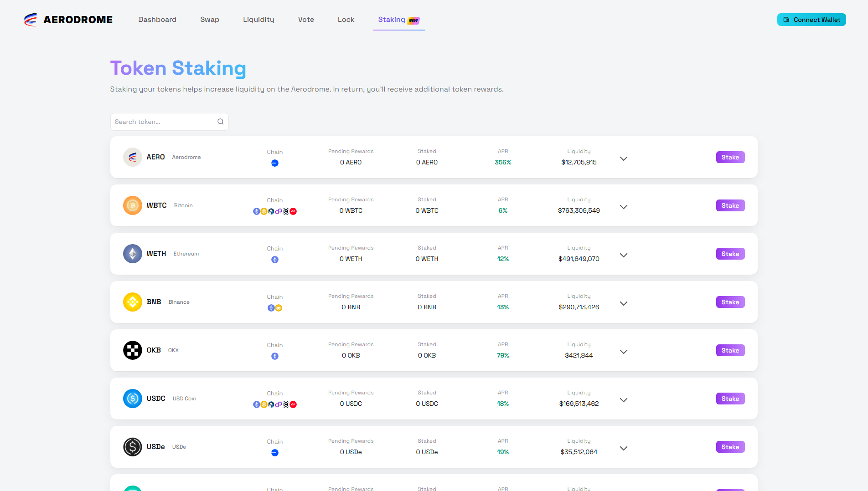868x491 pixels.
Task: Stake OKB tokens
Action: point(730,350)
